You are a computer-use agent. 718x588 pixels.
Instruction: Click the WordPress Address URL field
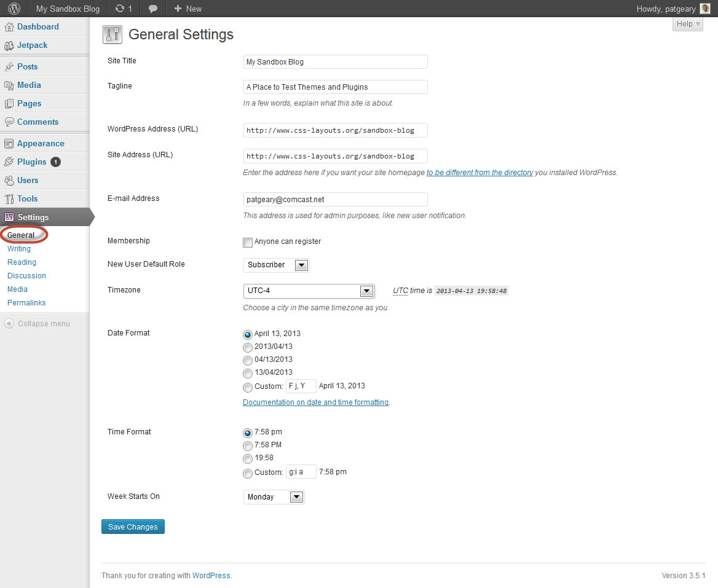tap(335, 130)
